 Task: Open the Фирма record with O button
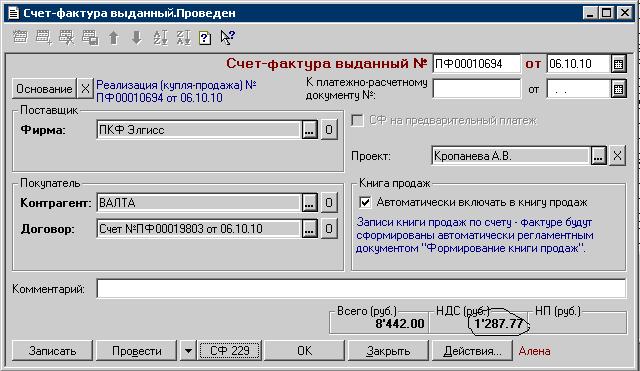click(329, 130)
